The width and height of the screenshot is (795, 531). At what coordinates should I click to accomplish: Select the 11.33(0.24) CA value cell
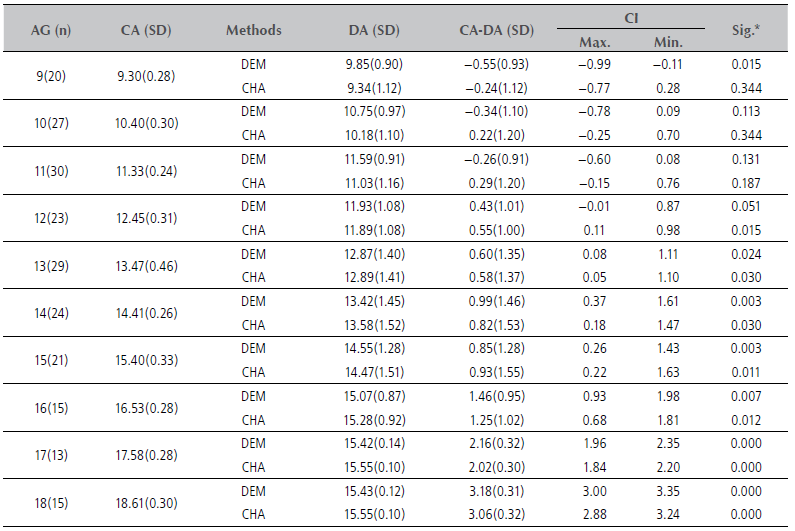click(145, 171)
